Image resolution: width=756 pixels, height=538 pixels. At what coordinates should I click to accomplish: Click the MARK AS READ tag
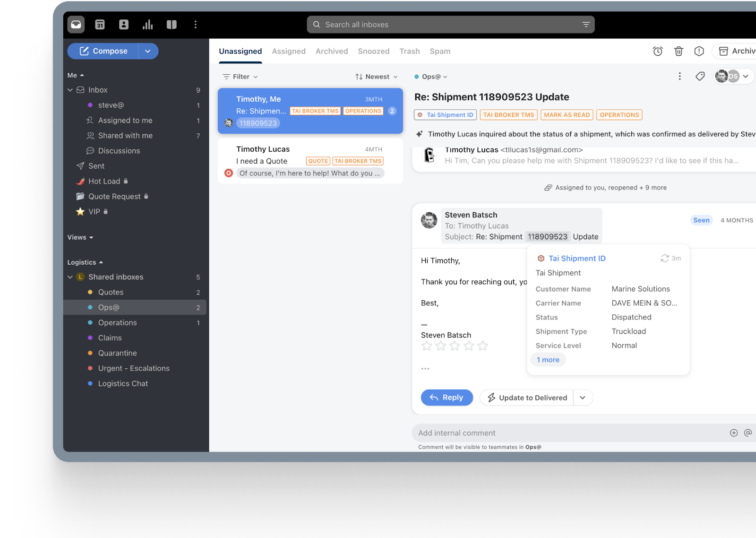coord(567,115)
